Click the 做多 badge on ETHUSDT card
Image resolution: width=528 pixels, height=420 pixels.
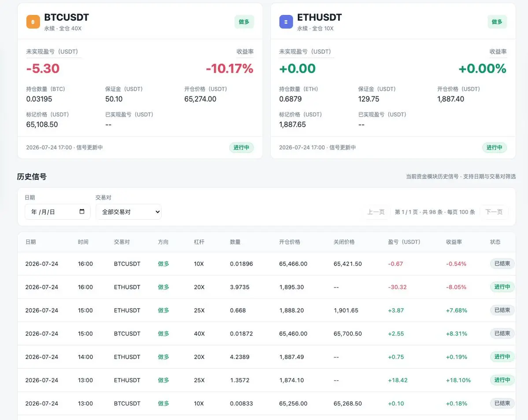click(497, 22)
